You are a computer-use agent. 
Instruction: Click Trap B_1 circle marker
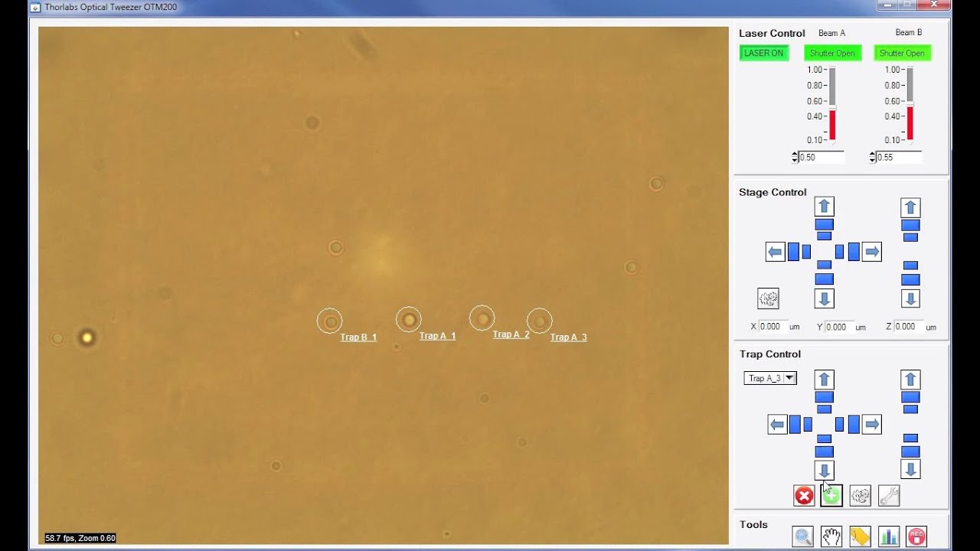click(x=330, y=321)
